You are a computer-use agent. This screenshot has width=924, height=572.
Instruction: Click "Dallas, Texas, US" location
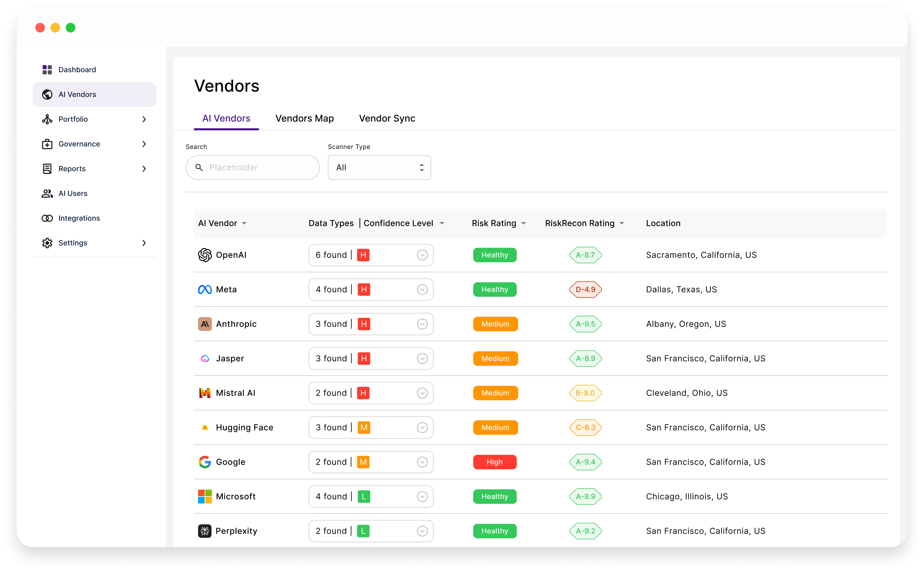[681, 289]
